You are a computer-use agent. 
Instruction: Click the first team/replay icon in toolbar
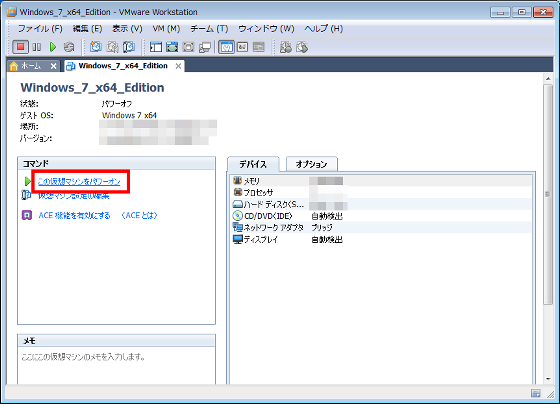[x=285, y=47]
